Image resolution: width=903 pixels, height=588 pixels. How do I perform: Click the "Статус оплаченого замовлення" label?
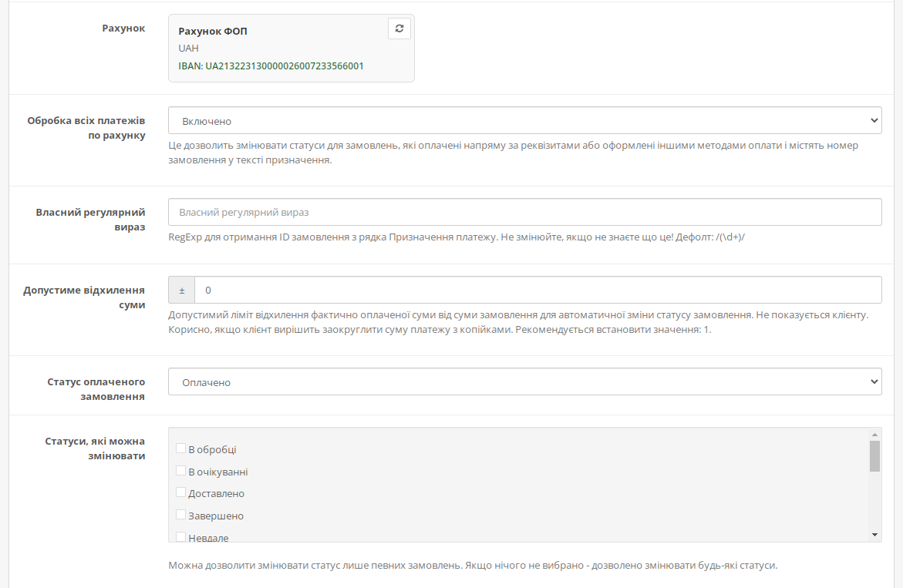coord(96,389)
